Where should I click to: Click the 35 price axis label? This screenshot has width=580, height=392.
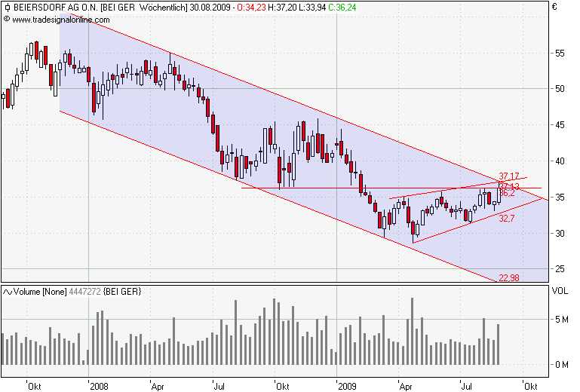560,197
